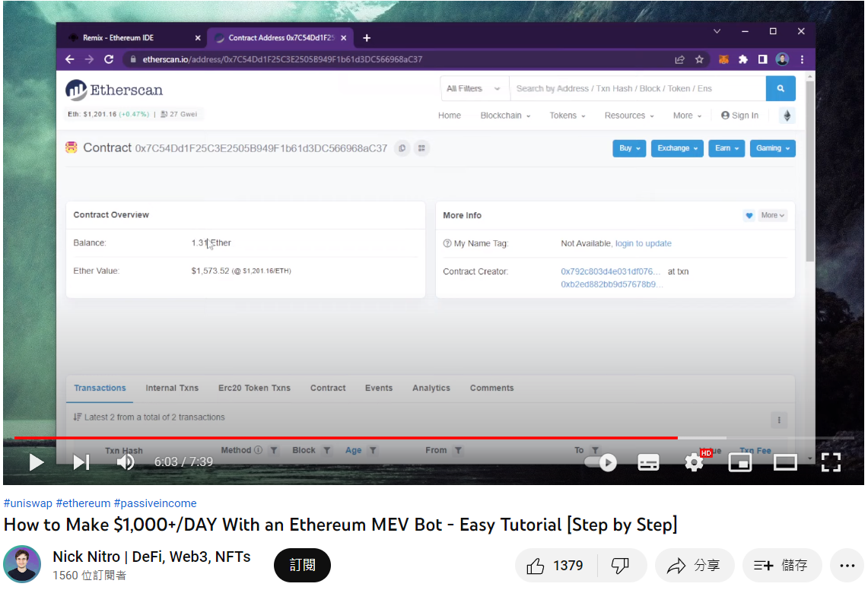Like the video with 1379 likes
This screenshot has width=868, height=590.
(x=555, y=566)
